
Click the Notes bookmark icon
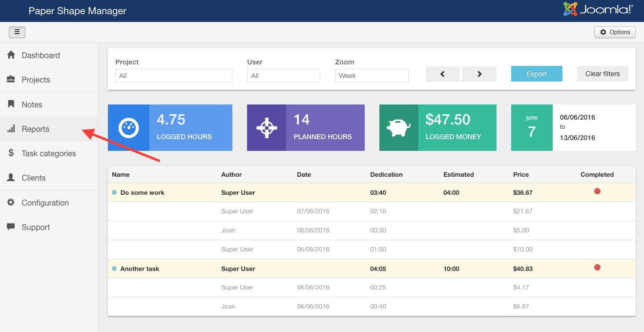(11, 104)
